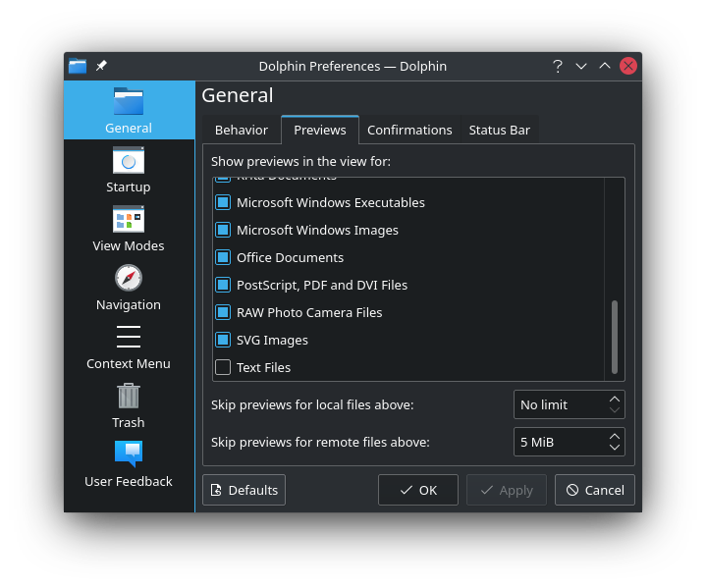Screen dimensions: 706x588
Task: Open the Status Bar tab
Action: click(500, 131)
